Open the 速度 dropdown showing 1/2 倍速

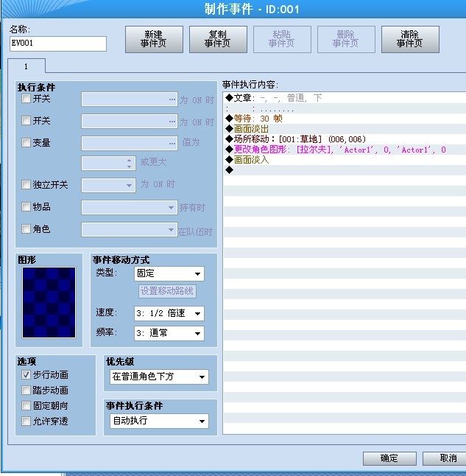click(x=169, y=313)
